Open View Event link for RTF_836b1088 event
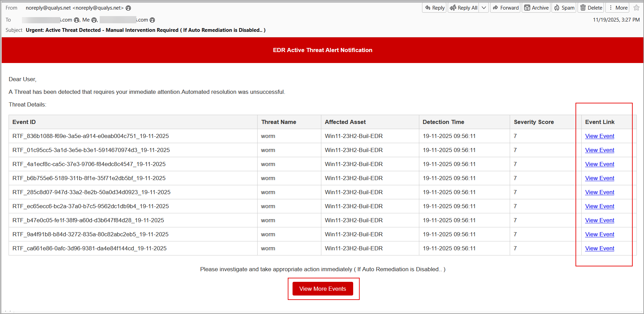The height and width of the screenshot is (314, 644). click(x=599, y=136)
